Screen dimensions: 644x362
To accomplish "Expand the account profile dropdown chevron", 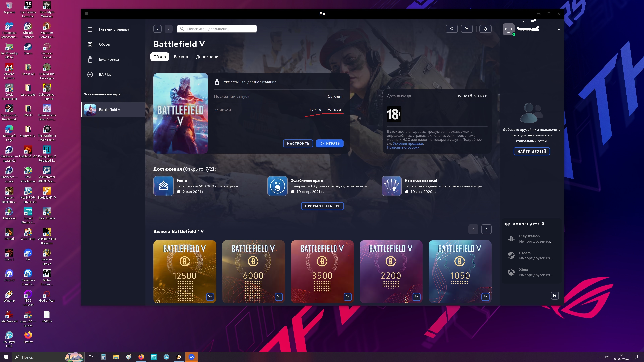I will pos(559,29).
